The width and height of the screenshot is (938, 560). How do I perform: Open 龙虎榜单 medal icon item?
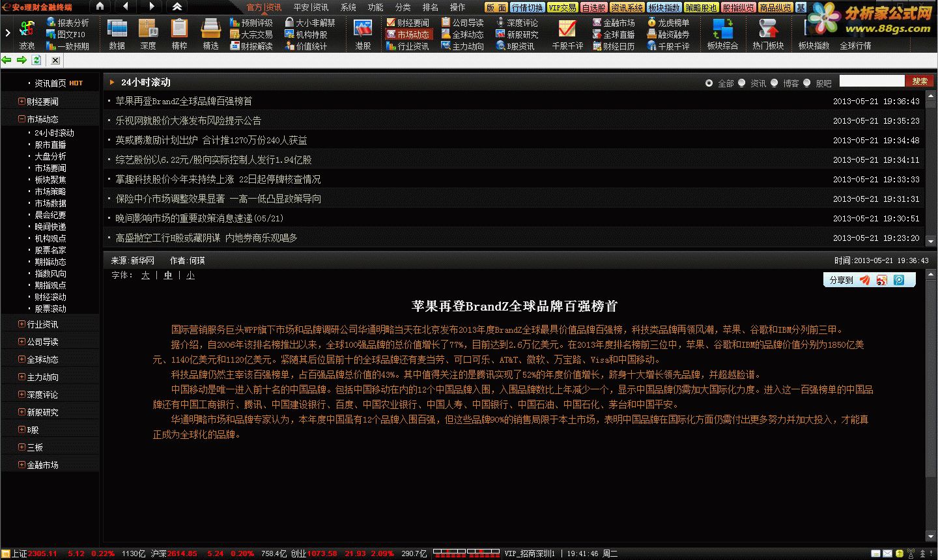(x=668, y=23)
